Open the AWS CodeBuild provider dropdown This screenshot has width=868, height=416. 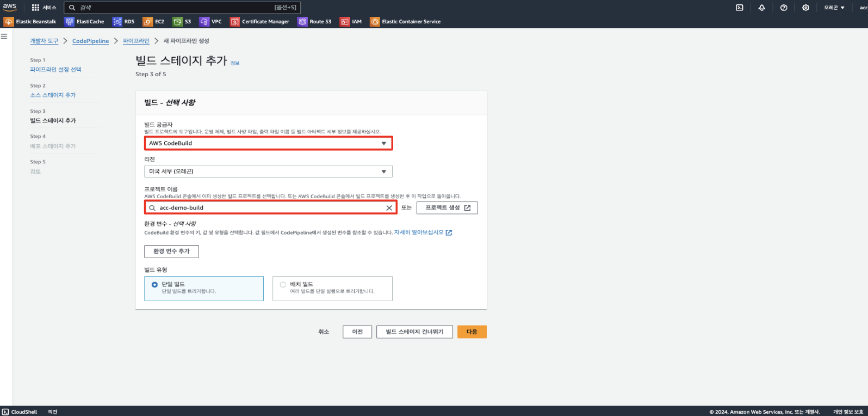(268, 143)
